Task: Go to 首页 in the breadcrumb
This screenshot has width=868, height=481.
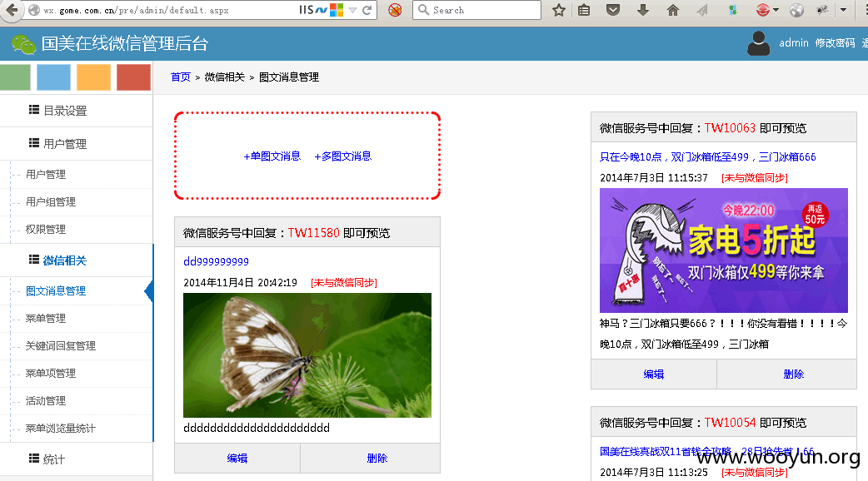Action: tap(181, 77)
